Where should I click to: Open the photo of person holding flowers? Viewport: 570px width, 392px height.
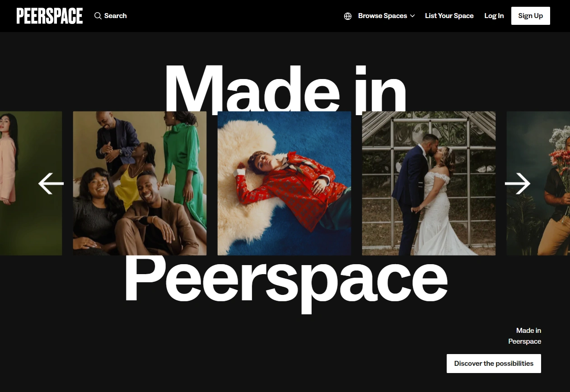(x=538, y=183)
